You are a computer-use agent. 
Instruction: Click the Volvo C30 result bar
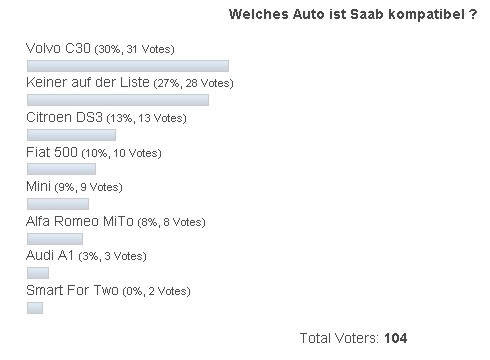128,66
